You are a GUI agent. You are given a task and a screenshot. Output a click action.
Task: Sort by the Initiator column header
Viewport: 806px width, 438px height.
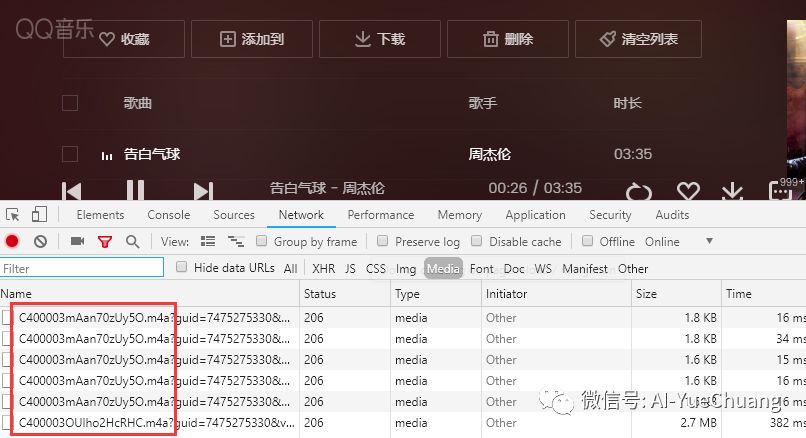[x=556, y=294]
